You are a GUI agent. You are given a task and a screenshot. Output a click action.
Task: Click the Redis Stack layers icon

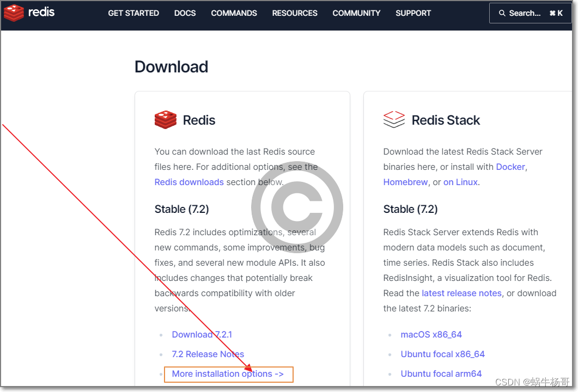[394, 120]
